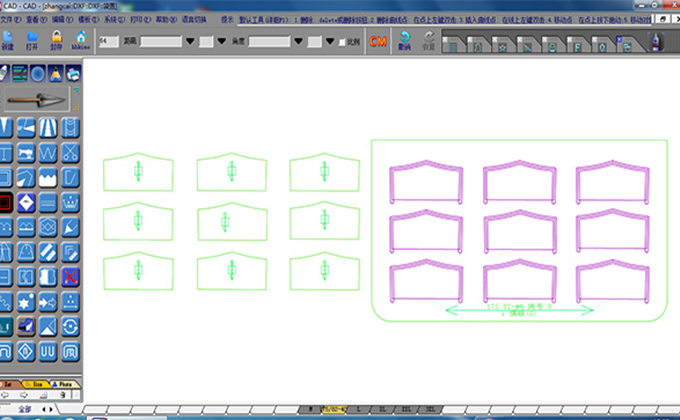Switch to the Size tab
This screenshot has height=420, width=680.
pos(36,384)
